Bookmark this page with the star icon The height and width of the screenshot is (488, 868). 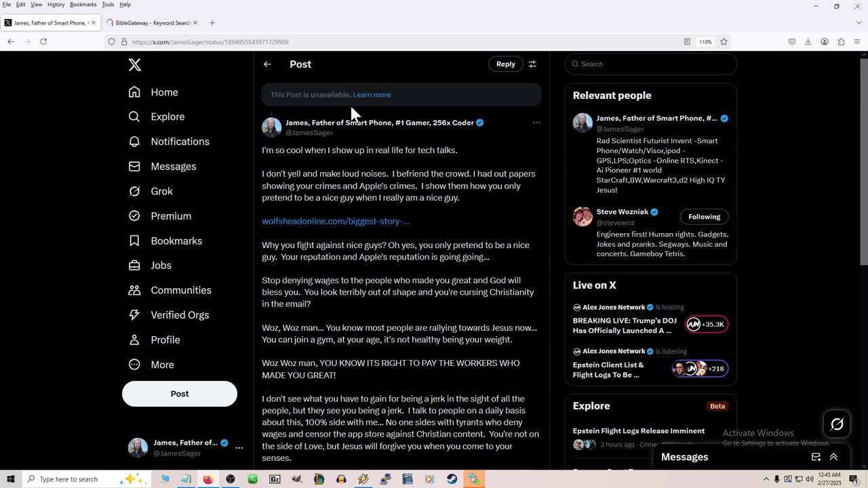(724, 41)
